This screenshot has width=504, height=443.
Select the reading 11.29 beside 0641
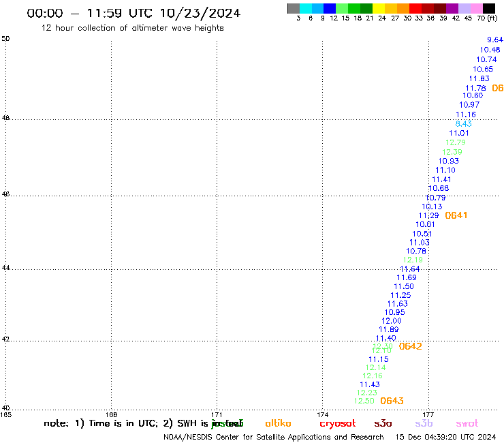click(x=428, y=215)
